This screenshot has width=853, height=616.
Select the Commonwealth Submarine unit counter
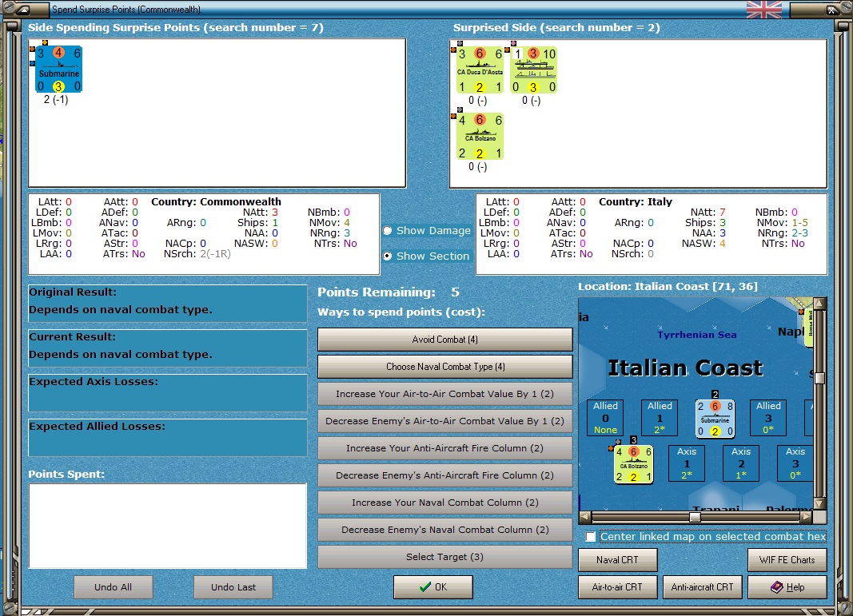tap(58, 70)
